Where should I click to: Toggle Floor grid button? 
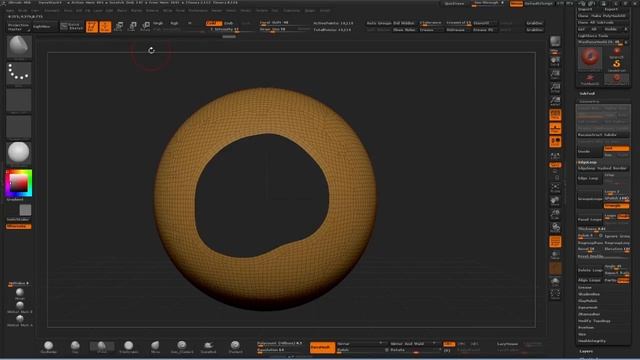click(x=555, y=128)
